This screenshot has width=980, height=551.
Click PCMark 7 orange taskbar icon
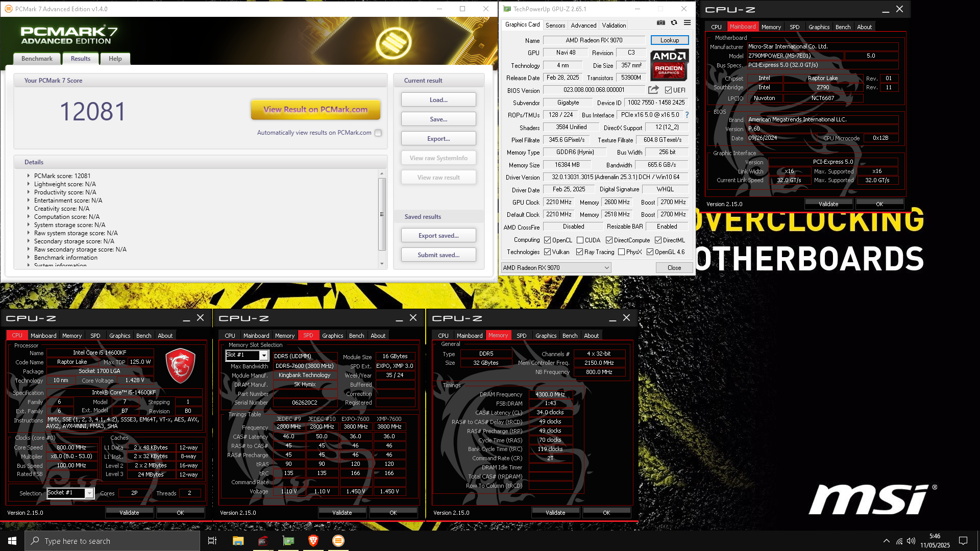coord(338,541)
